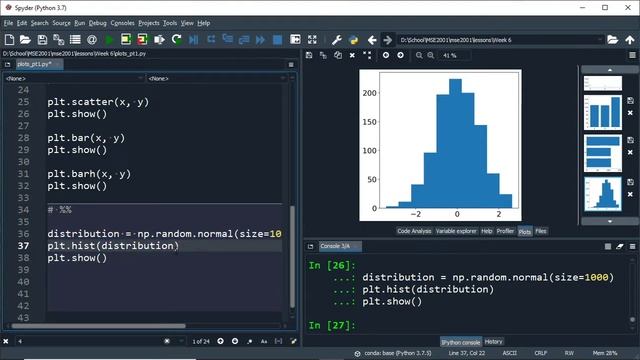This screenshot has height=360, width=640.
Task: Go forward with the right arrow
Action: (387, 40)
